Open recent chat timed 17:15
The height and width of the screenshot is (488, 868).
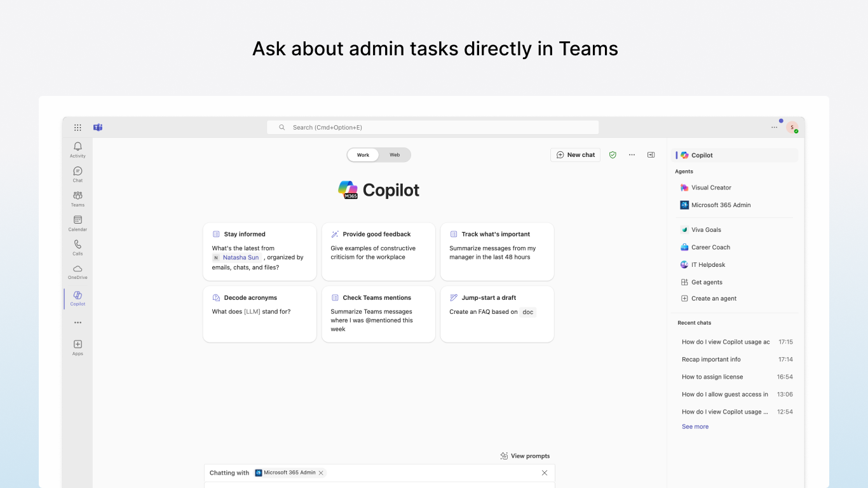(737, 342)
